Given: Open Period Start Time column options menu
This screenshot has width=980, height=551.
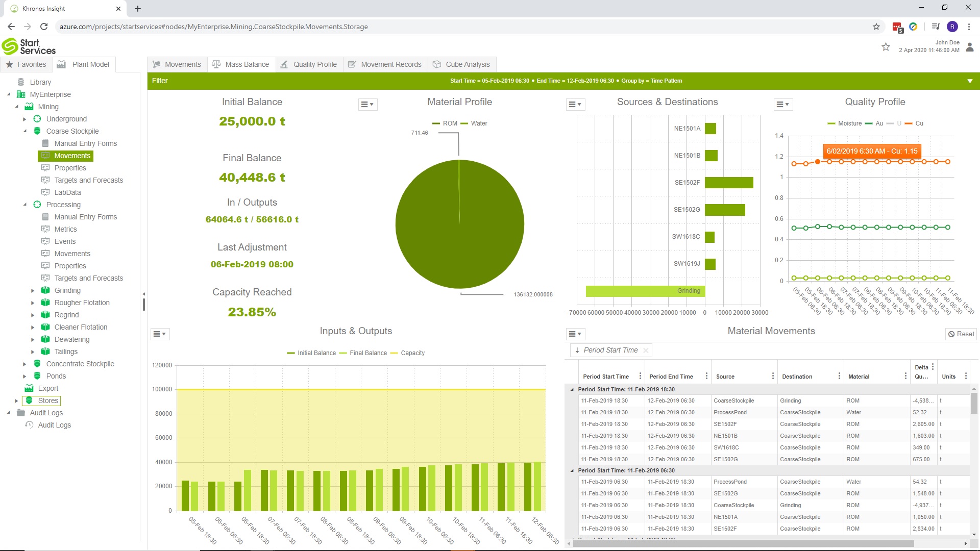Looking at the screenshot, I should point(640,376).
